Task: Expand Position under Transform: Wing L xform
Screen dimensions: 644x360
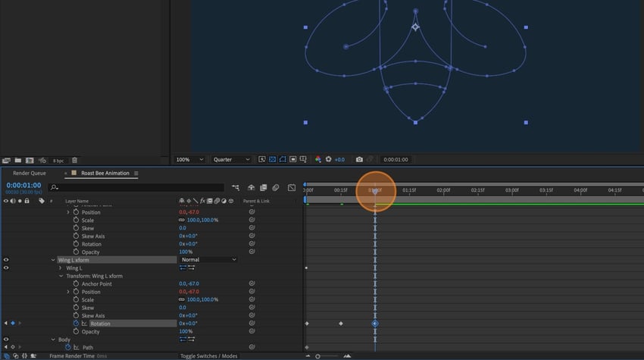Action: pyautogui.click(x=68, y=292)
